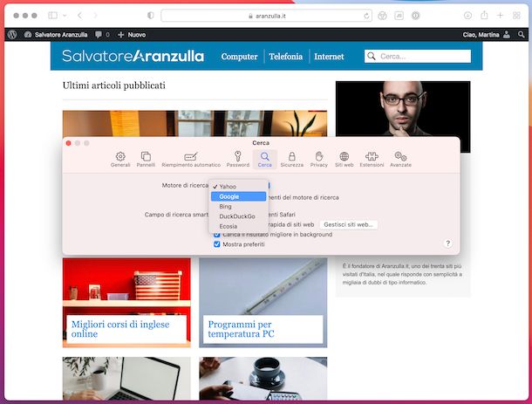Image resolution: width=532 pixels, height=404 pixels.
Task: Choose Ecosia in search engine menu
Action: [238, 226]
